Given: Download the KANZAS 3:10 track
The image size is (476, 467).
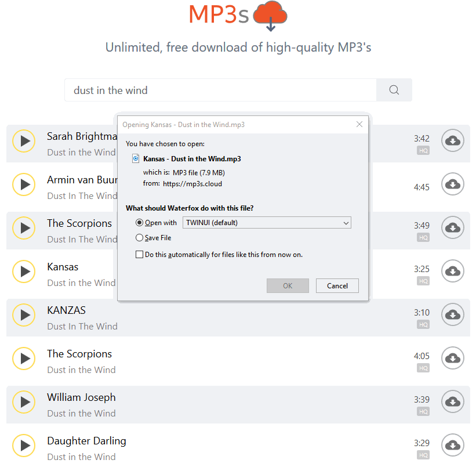Looking at the screenshot, I should point(452,315).
